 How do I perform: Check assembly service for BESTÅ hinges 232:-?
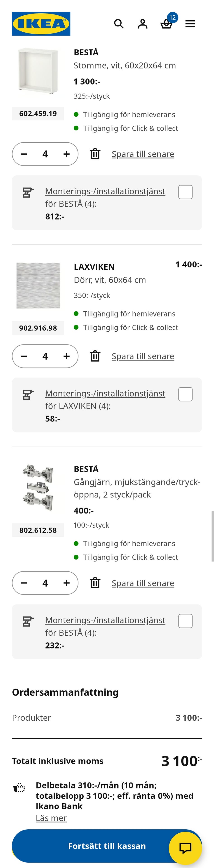[x=185, y=621]
